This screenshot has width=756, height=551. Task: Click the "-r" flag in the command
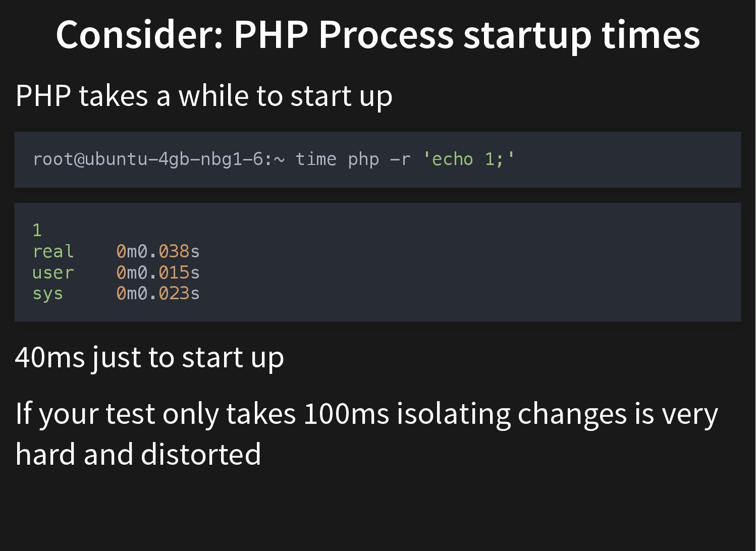coord(400,159)
